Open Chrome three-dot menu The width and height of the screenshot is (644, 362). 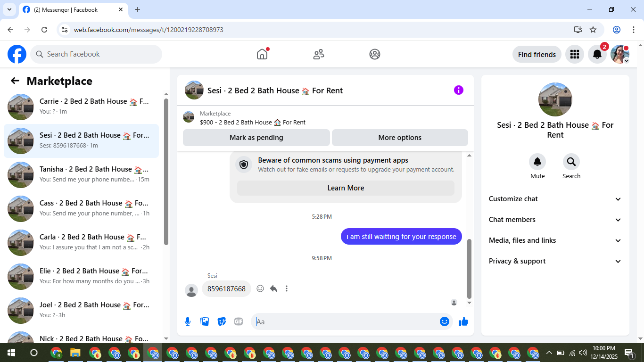pyautogui.click(x=633, y=30)
